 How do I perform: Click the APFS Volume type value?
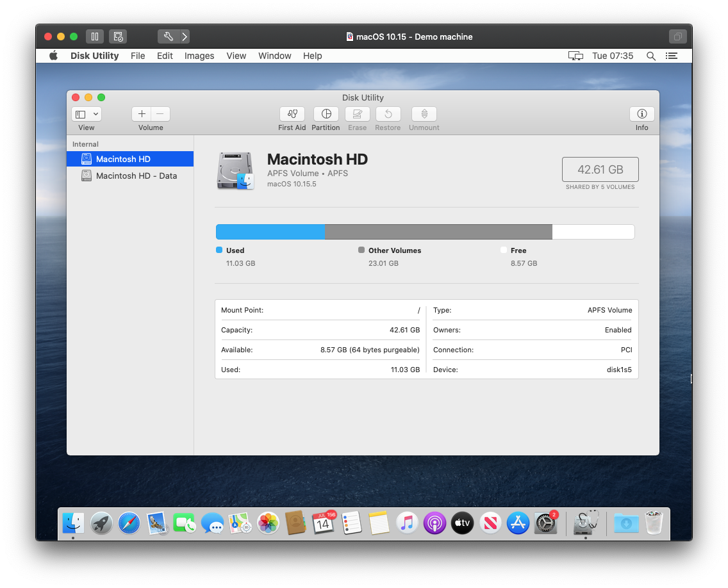(609, 310)
